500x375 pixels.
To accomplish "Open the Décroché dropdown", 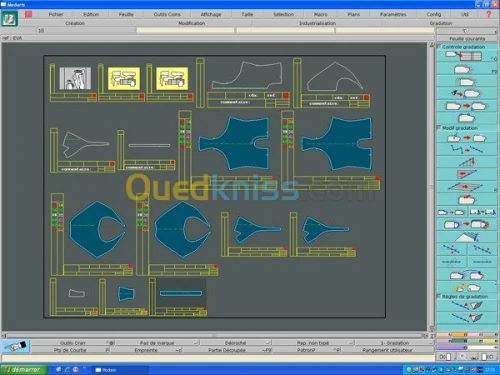I will click(236, 343).
